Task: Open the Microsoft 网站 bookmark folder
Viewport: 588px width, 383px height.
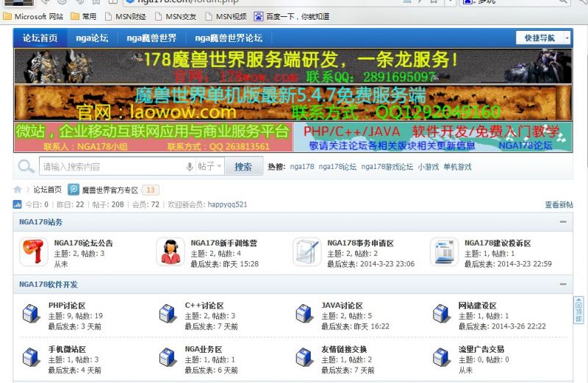Action: [x=33, y=16]
